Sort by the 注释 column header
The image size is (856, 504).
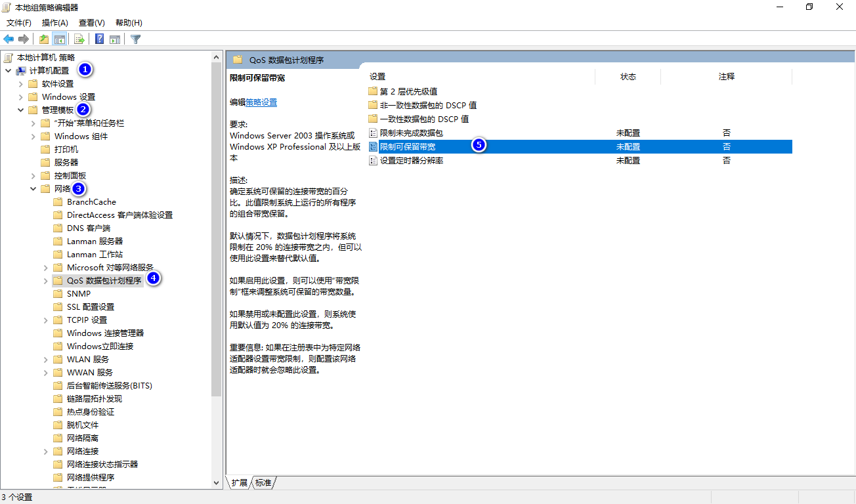click(x=727, y=77)
